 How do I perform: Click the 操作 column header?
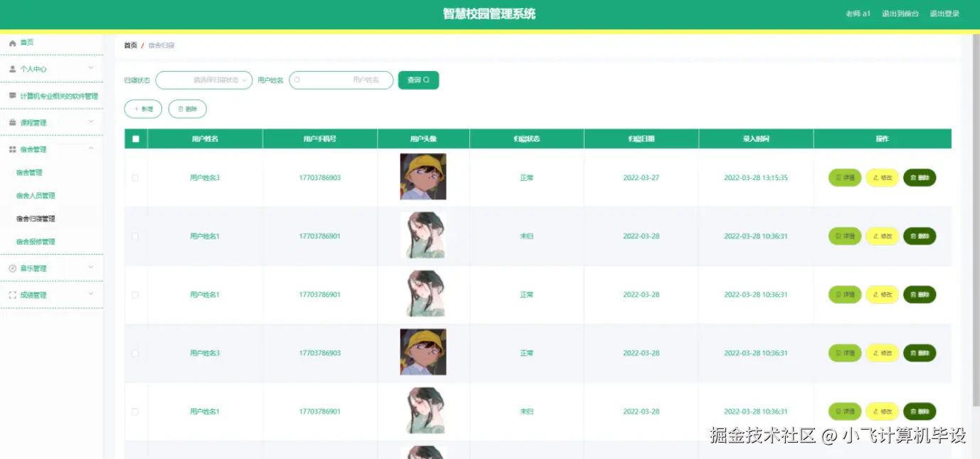point(882,139)
